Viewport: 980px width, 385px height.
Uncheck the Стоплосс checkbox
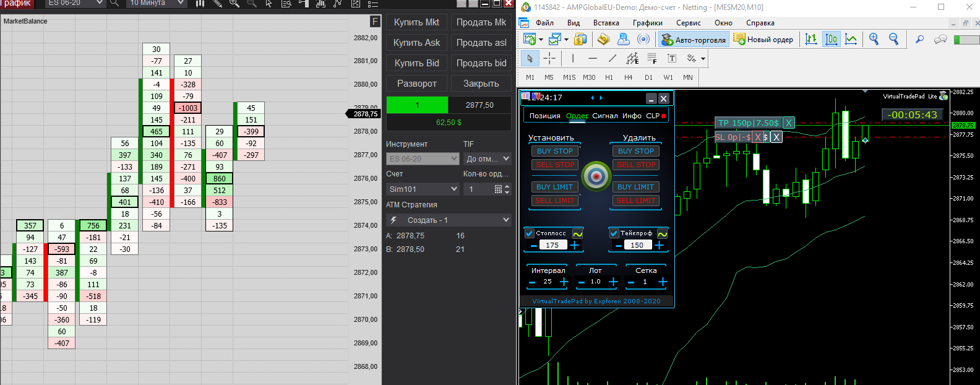pyautogui.click(x=530, y=233)
